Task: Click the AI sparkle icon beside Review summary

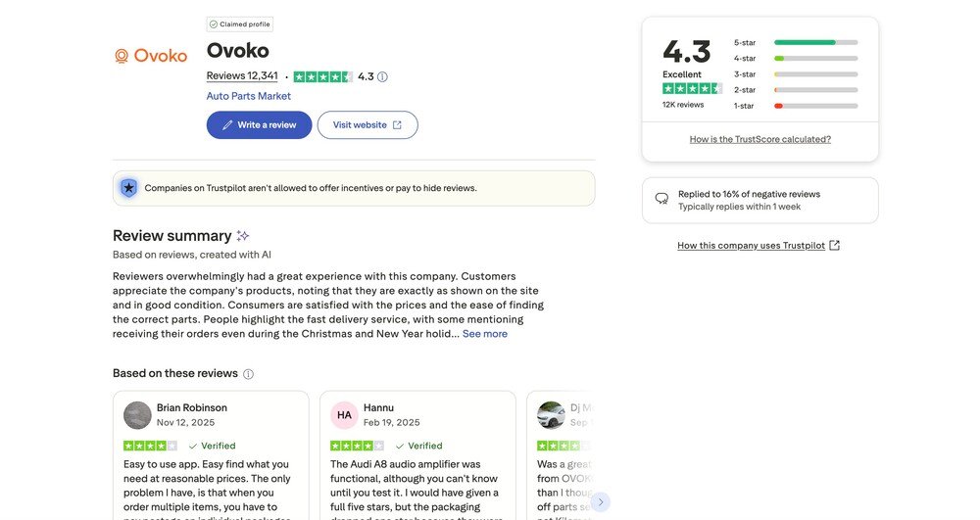Action: [242, 235]
